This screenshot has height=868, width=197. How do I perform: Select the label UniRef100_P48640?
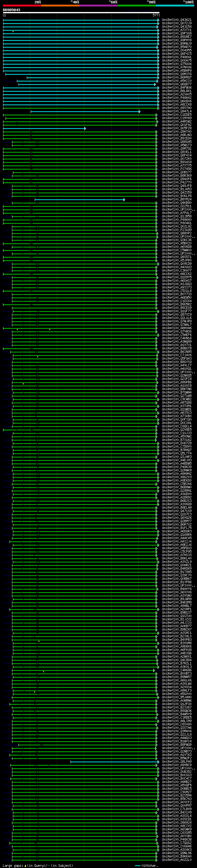176,220
